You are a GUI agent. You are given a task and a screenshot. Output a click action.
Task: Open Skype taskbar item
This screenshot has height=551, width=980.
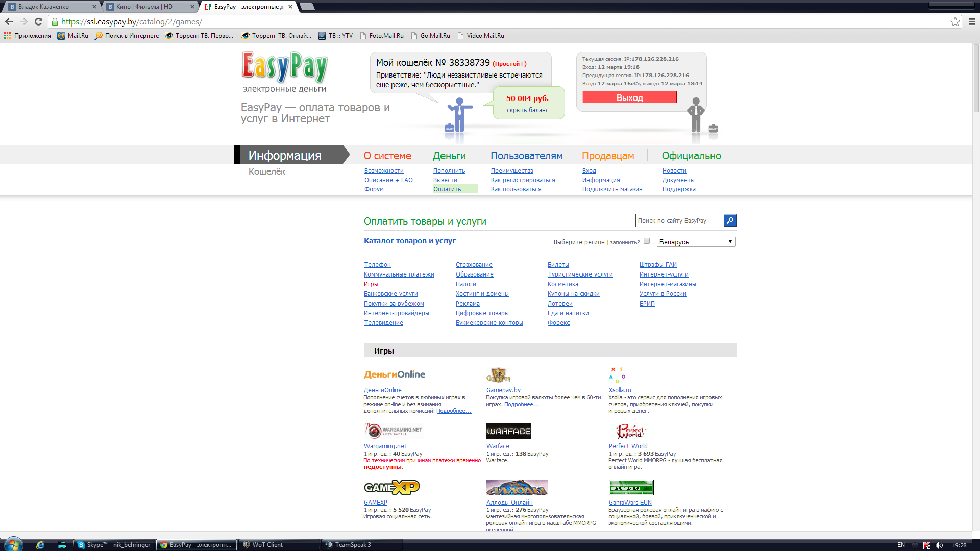(x=114, y=545)
